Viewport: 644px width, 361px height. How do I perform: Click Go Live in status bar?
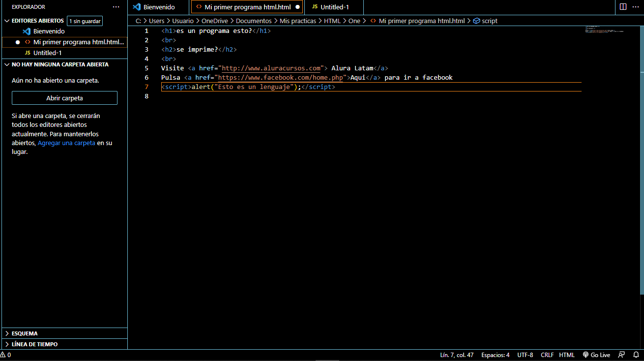[x=596, y=355]
